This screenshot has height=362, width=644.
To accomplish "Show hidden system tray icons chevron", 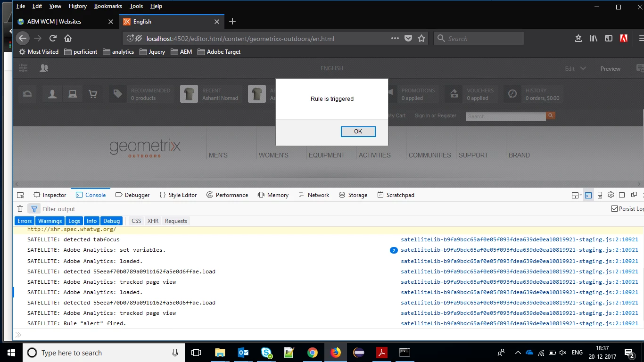I will (x=518, y=353).
